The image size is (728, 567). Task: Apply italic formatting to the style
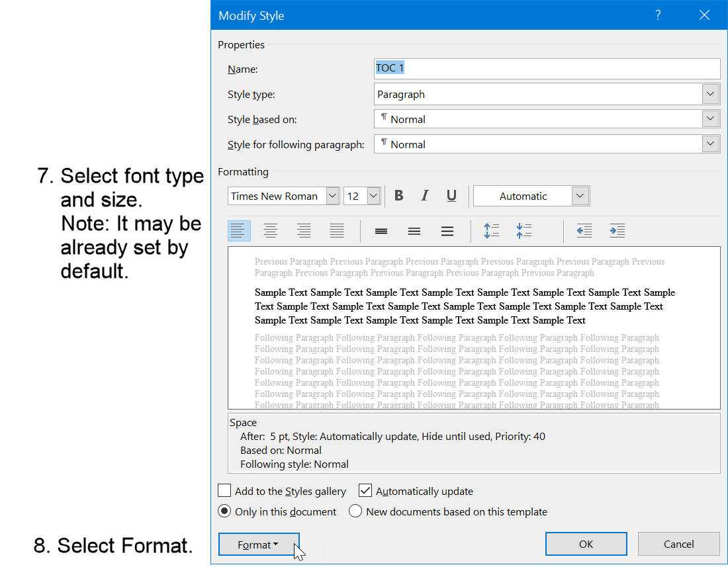pyautogui.click(x=424, y=195)
